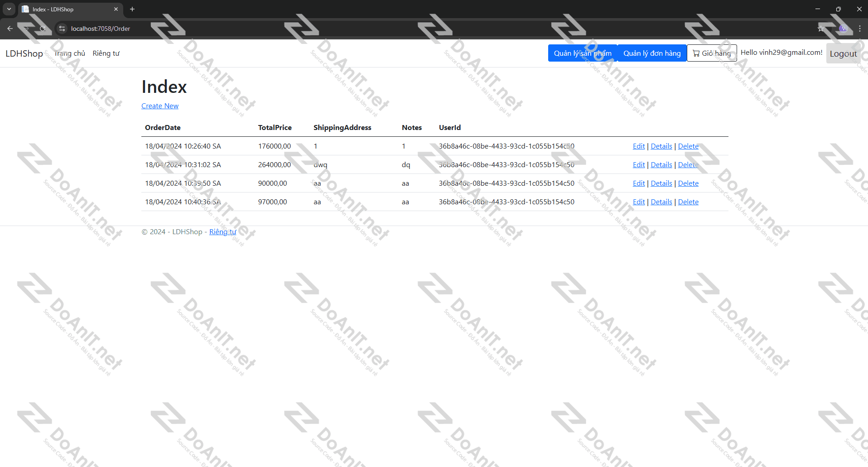Edit the order dated 10:26:40 SA
This screenshot has height=467, width=868.
coord(639,146)
